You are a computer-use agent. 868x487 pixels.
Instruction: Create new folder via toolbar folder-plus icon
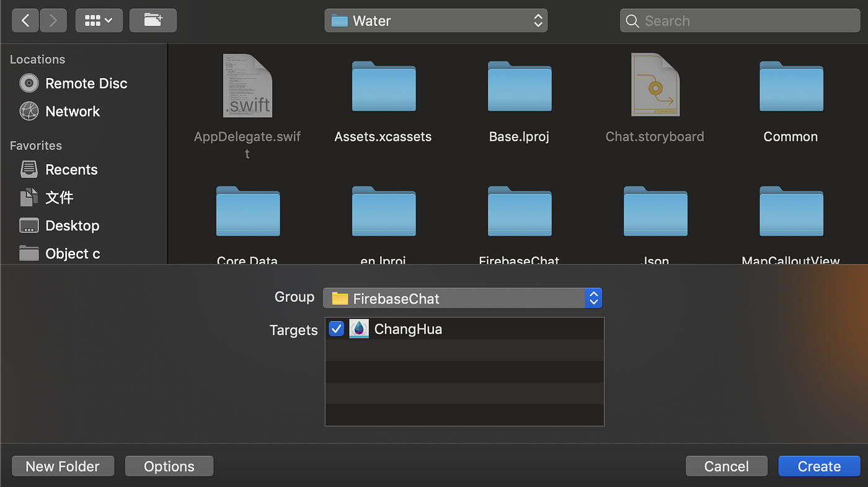153,20
